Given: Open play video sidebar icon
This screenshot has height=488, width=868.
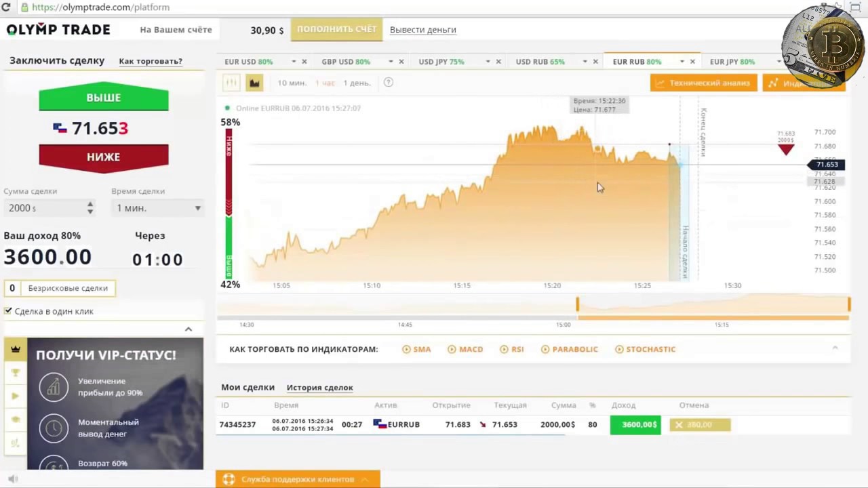Looking at the screenshot, I should pos(16,396).
